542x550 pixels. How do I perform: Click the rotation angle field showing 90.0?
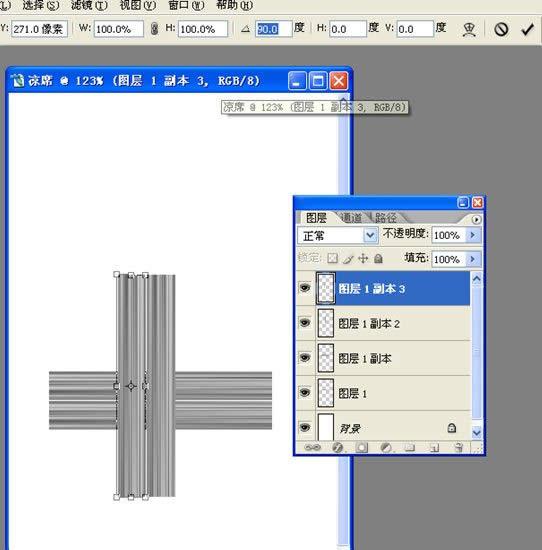pyautogui.click(x=273, y=29)
